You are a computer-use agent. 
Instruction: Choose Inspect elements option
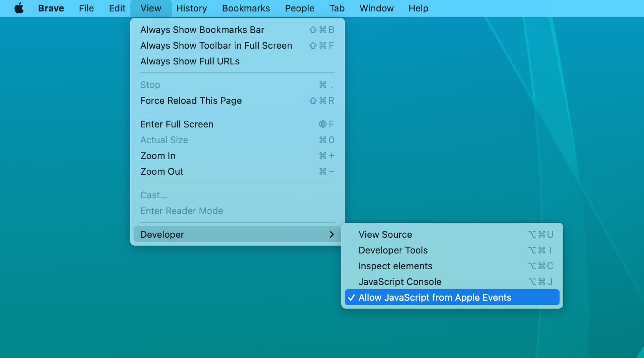point(395,266)
